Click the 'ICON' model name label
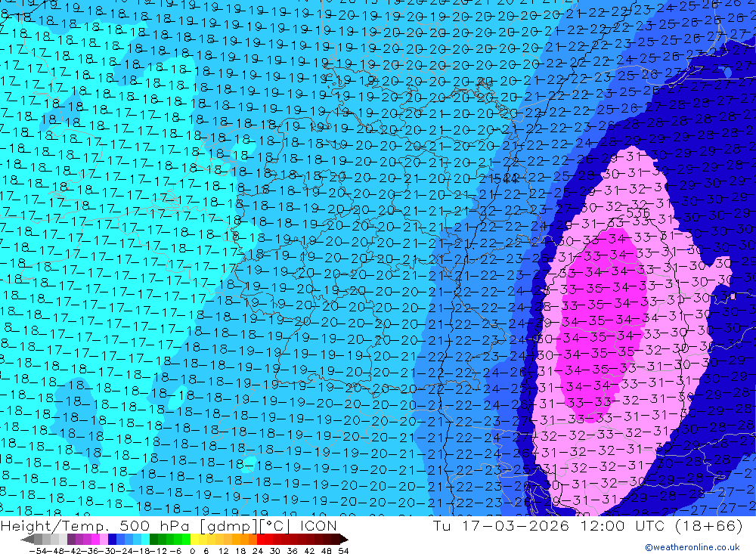Screen dimensions: 756x554 pos(318,525)
